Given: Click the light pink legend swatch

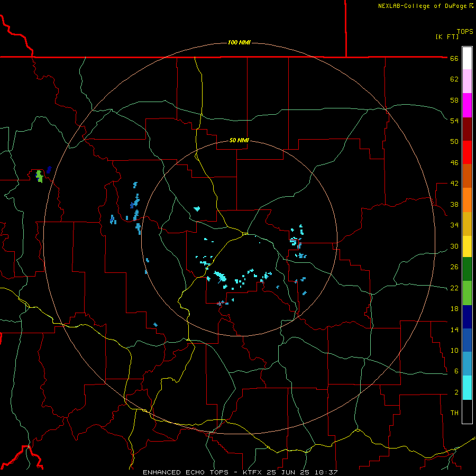Looking at the screenshot, I should coord(467,81).
